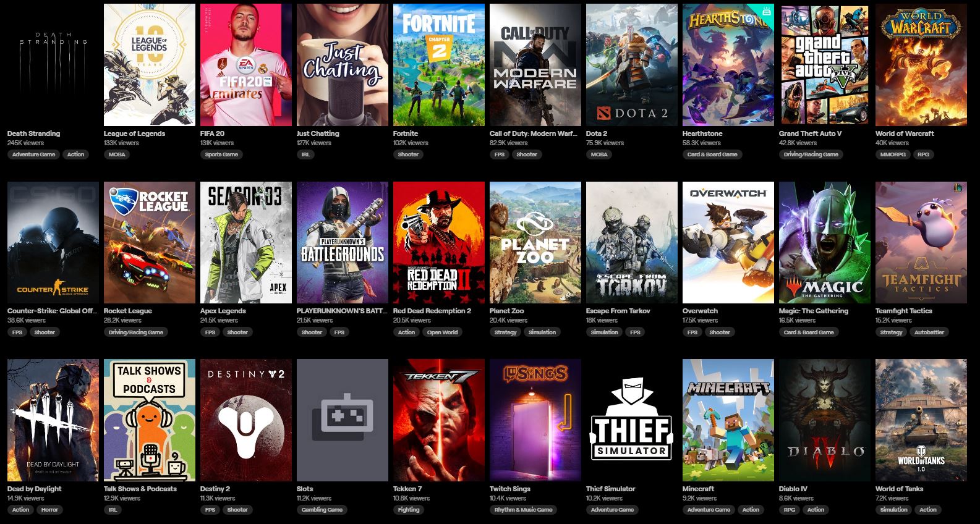
Task: Select the Red Dead Redemption II cover
Action: 439,242
